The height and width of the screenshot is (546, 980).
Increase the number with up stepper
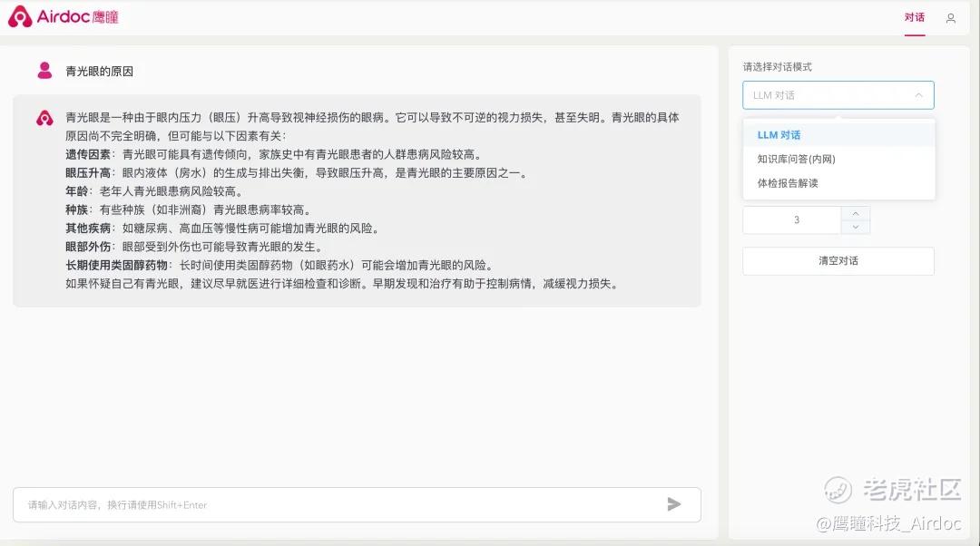[x=856, y=213]
